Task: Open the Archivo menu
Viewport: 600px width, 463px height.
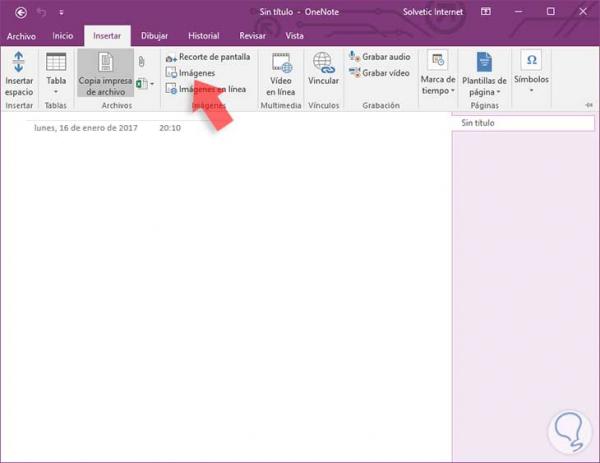Action: [21, 36]
